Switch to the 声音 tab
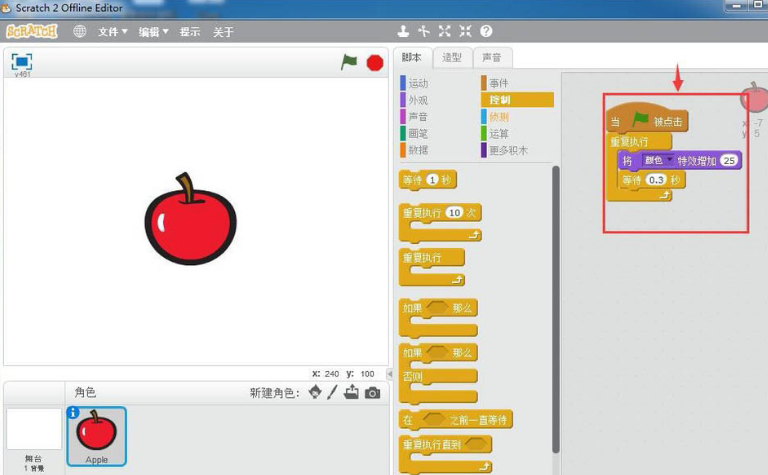The height and width of the screenshot is (475, 768). click(491, 57)
